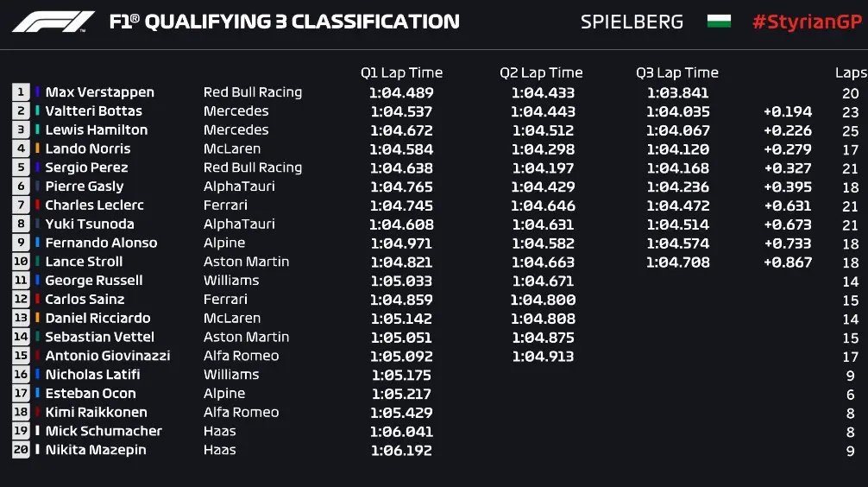868x487 pixels.
Task: Click position badge number 7
Action: (x=21, y=206)
